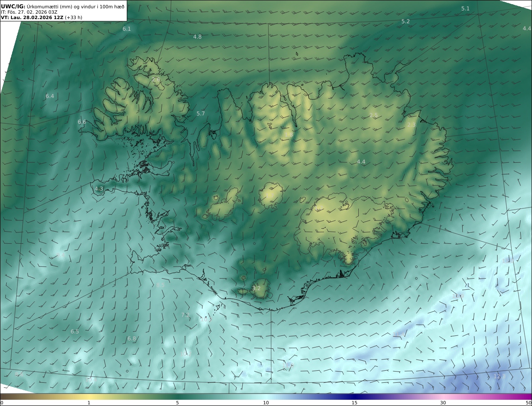Pick the pale yellow section of the colorbar
532x406 pixels.
click(x=89, y=396)
